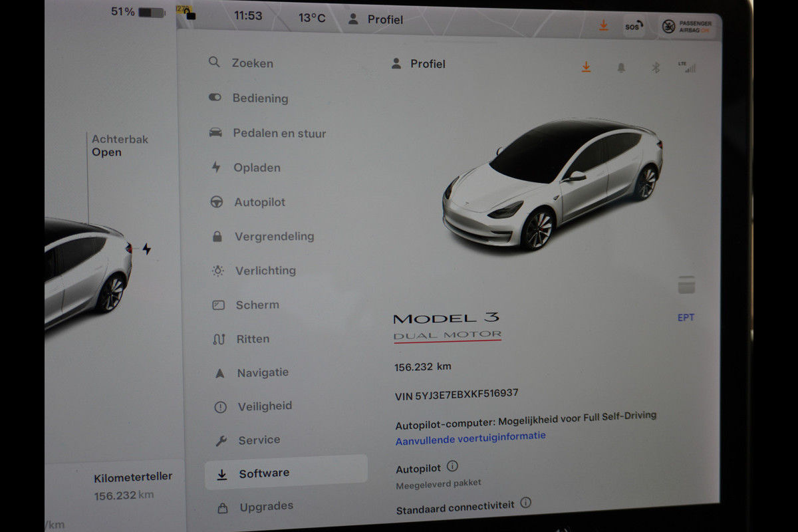Tap the orange download icon beside the bell

[x=586, y=66]
